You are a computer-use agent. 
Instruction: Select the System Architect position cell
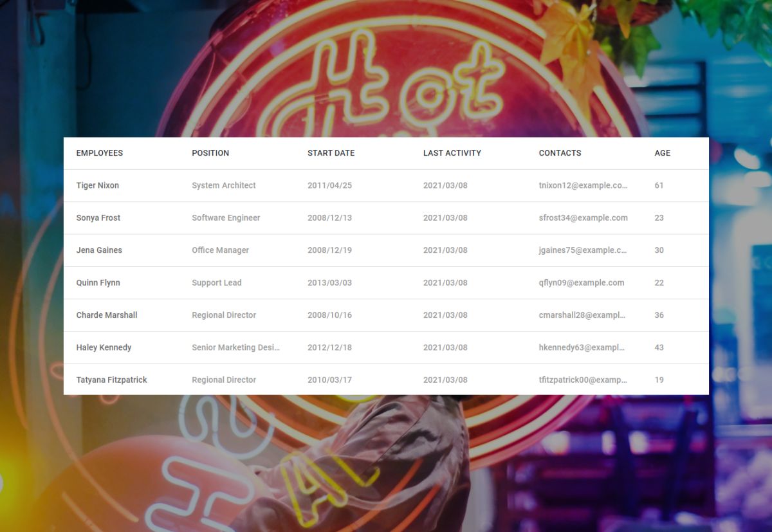point(224,185)
